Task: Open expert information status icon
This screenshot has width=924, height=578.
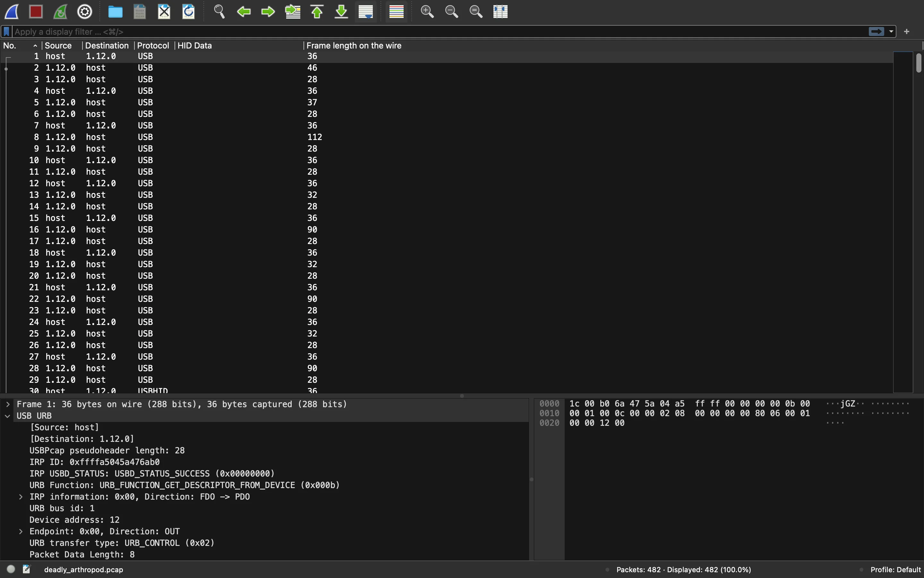Action: pos(11,569)
